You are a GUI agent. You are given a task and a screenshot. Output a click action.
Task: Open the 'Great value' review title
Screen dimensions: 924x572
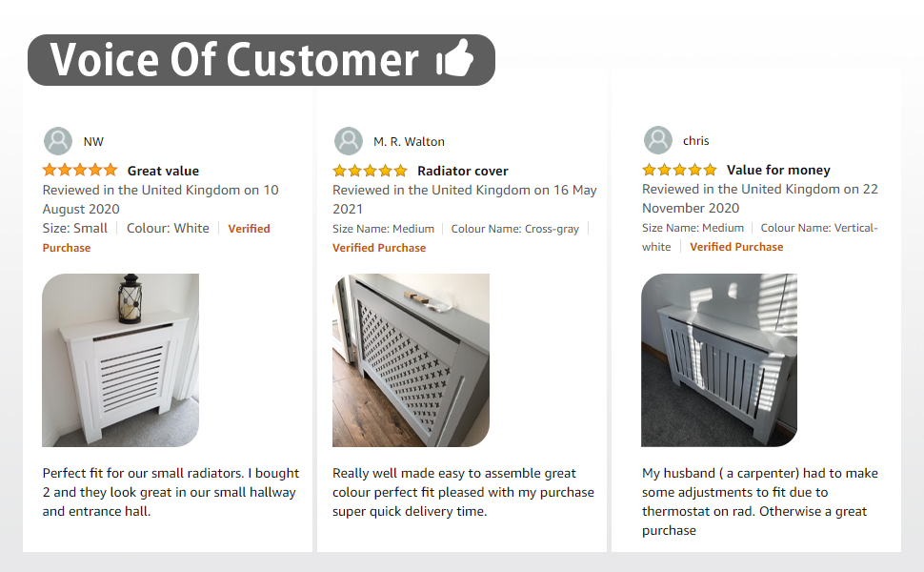[163, 171]
